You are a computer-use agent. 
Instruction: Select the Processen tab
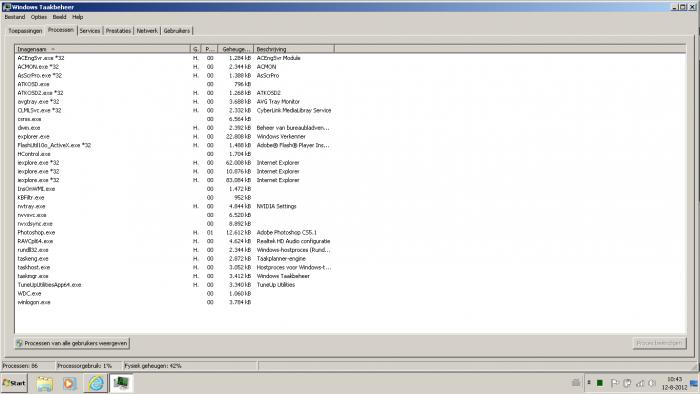click(61, 30)
